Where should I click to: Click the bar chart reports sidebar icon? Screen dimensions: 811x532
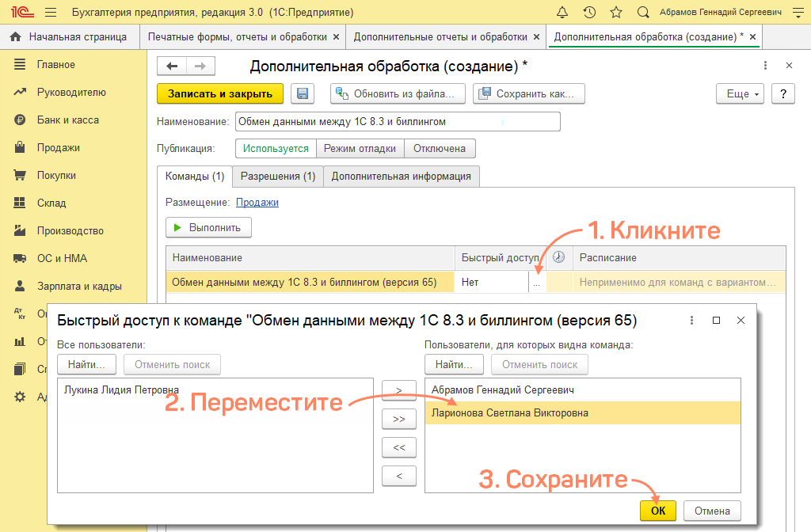20,341
